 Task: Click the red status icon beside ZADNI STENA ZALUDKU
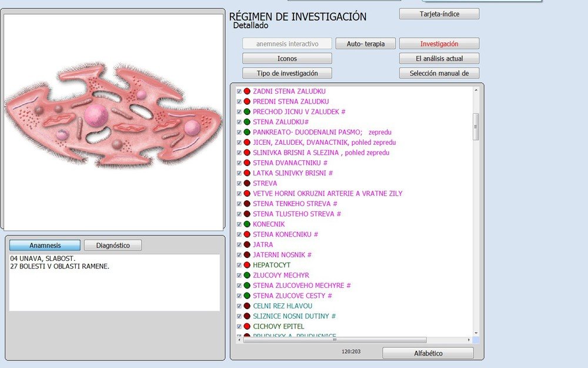[246, 91]
